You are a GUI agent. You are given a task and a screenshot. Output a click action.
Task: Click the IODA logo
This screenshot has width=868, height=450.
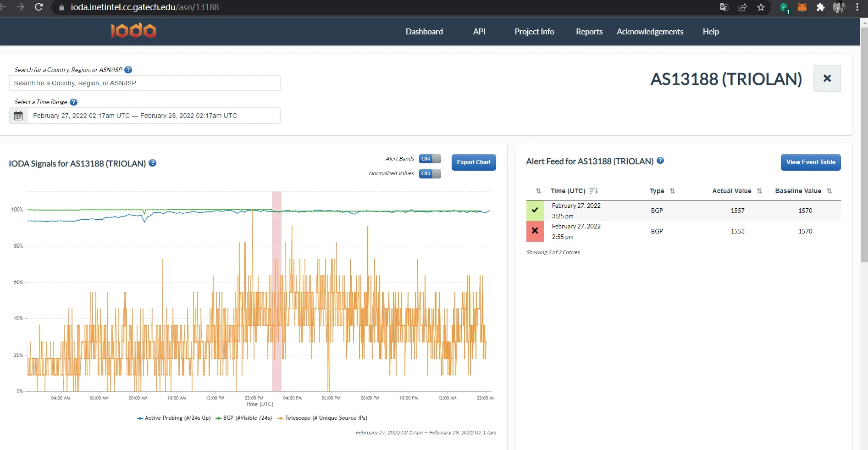pos(133,31)
